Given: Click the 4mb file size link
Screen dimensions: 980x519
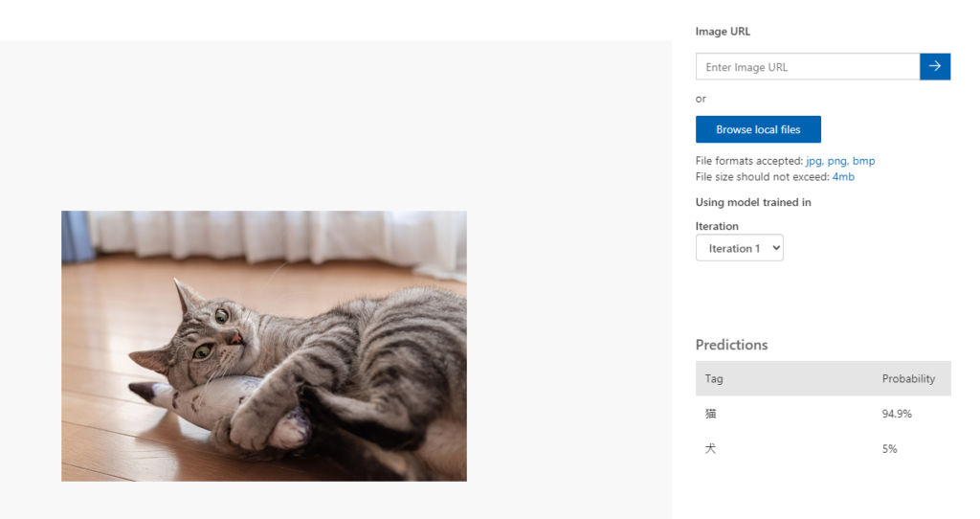Looking at the screenshot, I should pyautogui.click(x=843, y=177).
